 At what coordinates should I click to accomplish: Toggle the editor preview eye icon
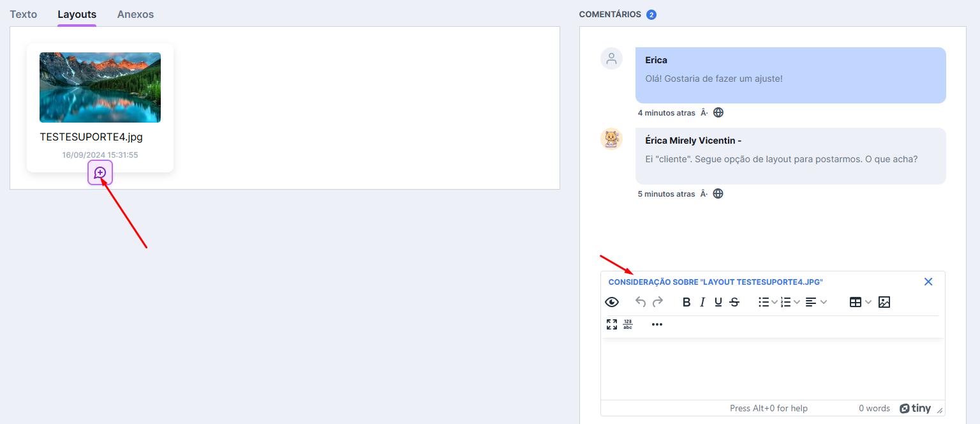[612, 302]
